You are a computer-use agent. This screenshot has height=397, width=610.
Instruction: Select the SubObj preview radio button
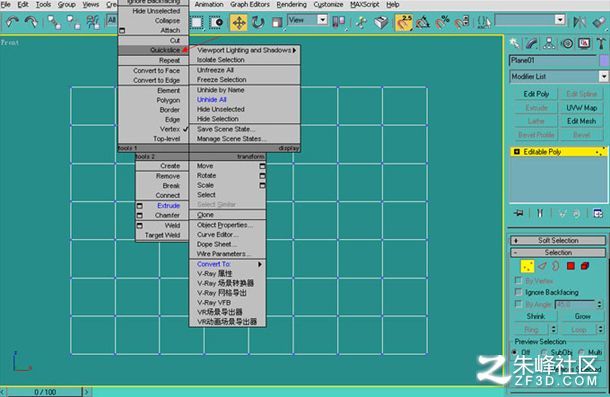click(544, 352)
